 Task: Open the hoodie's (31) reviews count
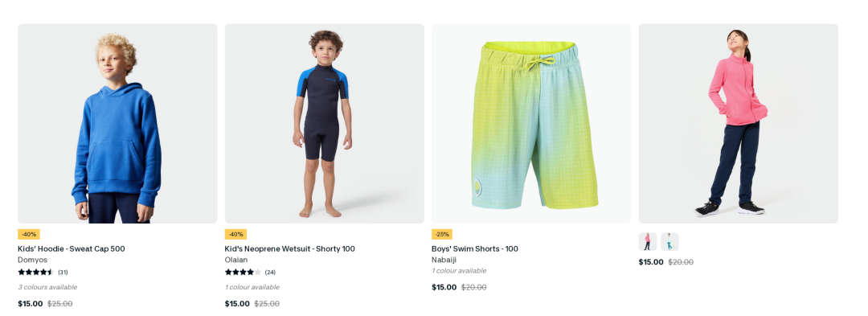pos(63,273)
